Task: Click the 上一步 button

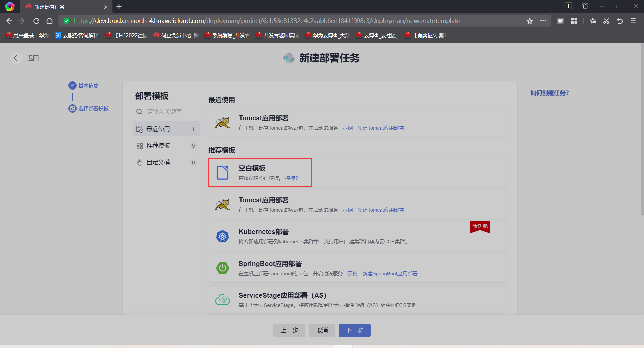Action: click(x=289, y=330)
